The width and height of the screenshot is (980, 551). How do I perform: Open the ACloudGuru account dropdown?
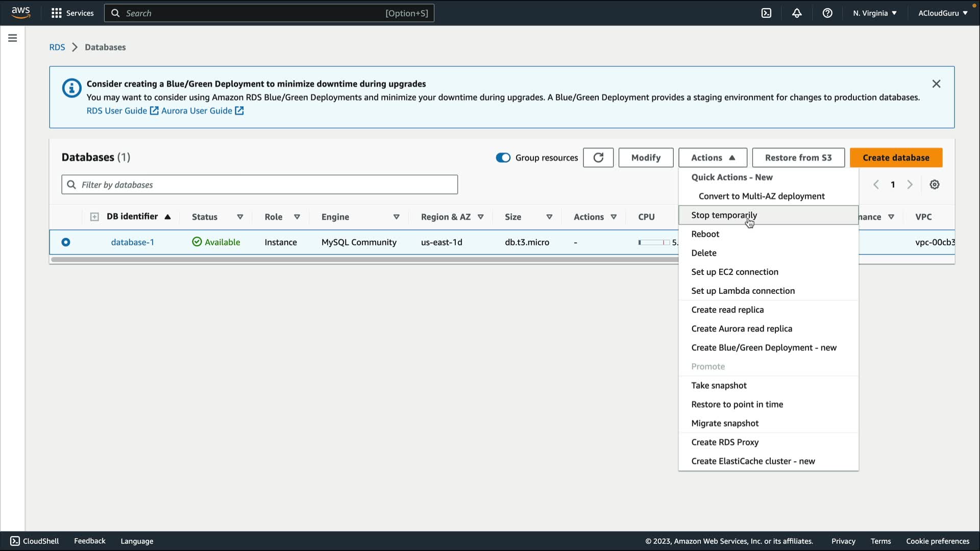pyautogui.click(x=943, y=13)
